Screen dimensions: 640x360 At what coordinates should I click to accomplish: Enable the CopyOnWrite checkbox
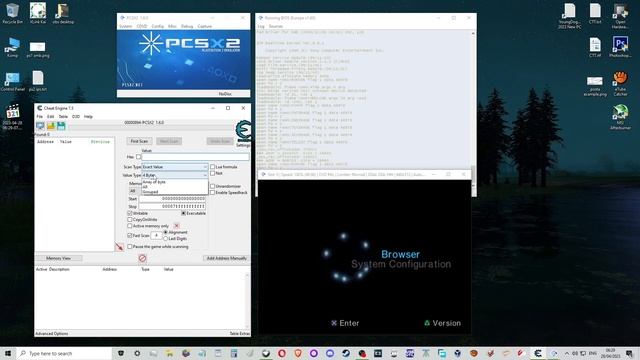click(130, 220)
